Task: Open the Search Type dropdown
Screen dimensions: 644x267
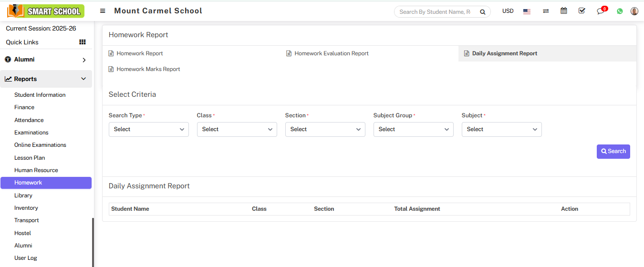Action: [149, 129]
